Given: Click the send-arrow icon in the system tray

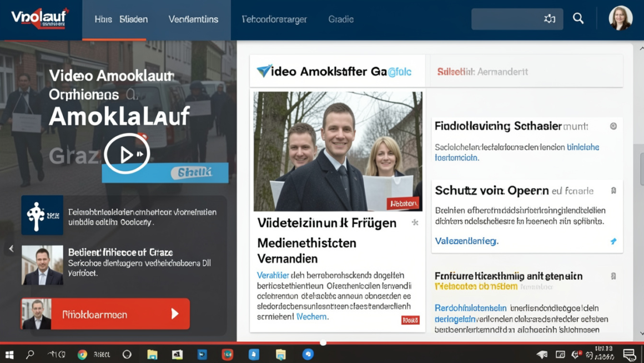Looking at the screenshot, I should [542, 354].
